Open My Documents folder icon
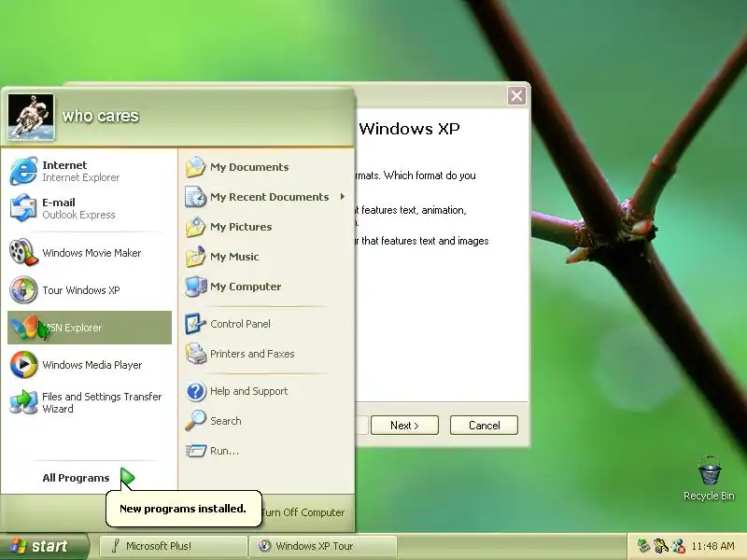The width and height of the screenshot is (747, 560). pyautogui.click(x=195, y=167)
